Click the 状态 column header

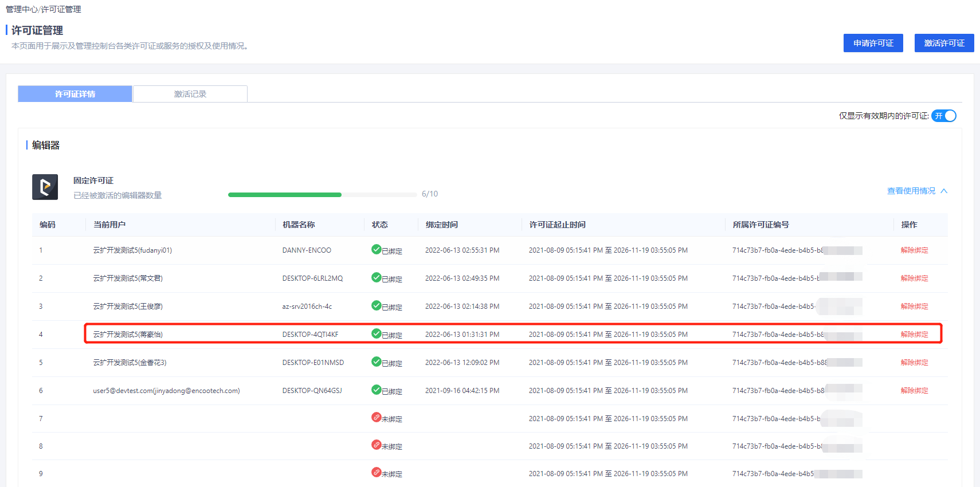coord(380,225)
